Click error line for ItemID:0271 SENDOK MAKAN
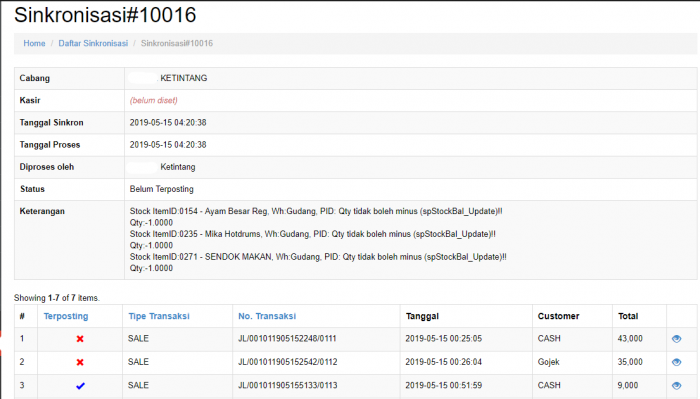Image resolution: width=700 pixels, height=399 pixels. point(318,257)
